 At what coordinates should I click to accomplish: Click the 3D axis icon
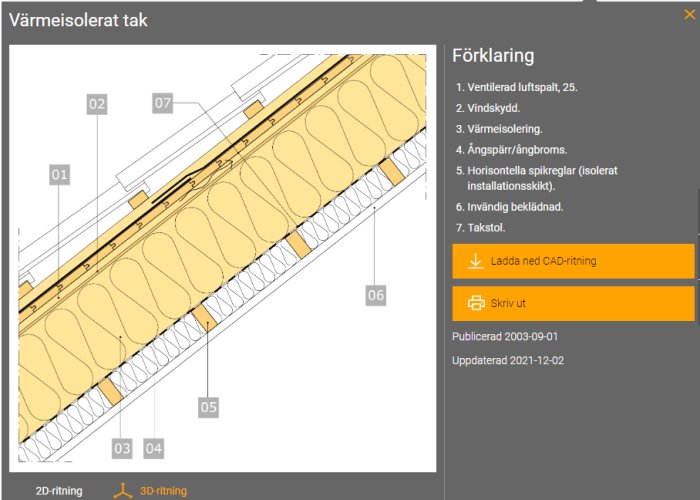click(x=123, y=491)
